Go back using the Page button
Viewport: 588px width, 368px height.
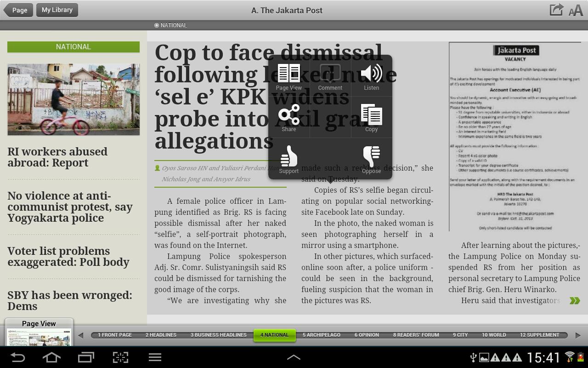[18, 10]
